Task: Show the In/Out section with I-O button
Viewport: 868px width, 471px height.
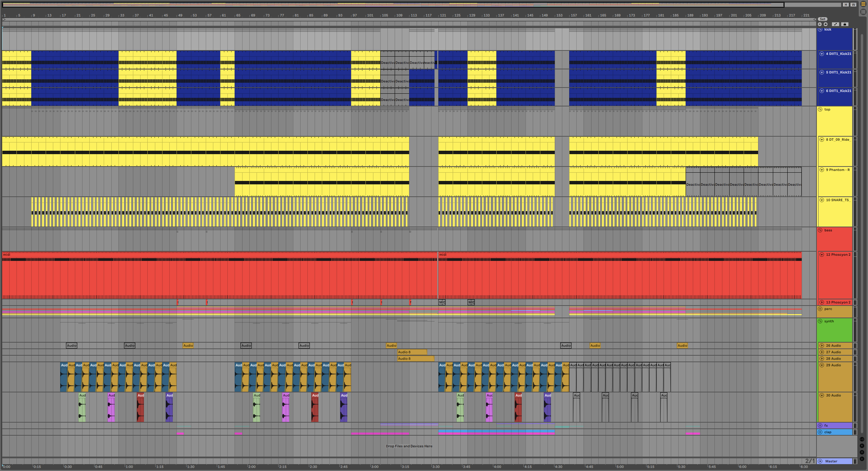Action: pos(862,439)
